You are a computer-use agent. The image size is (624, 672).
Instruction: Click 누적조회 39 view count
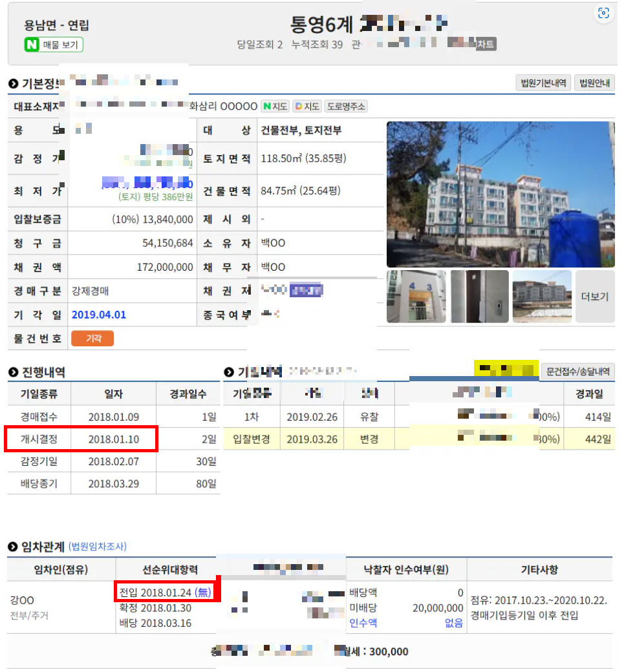coord(317,45)
